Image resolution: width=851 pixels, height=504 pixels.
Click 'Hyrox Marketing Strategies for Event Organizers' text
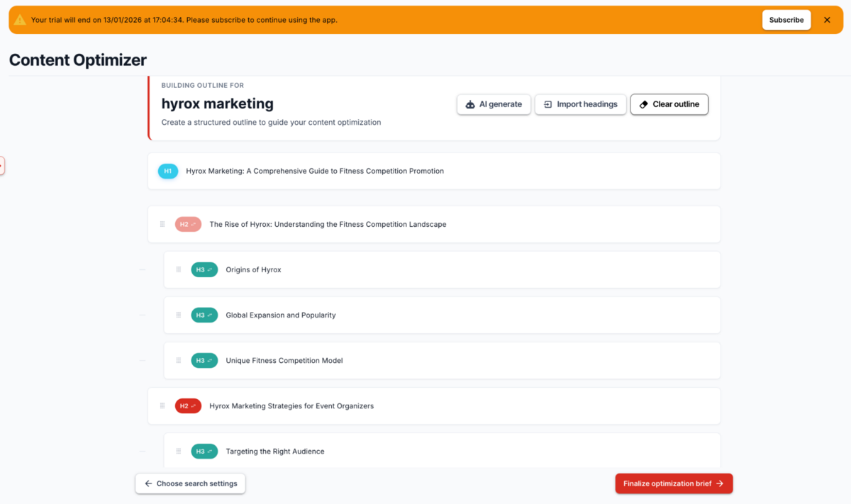291,406
